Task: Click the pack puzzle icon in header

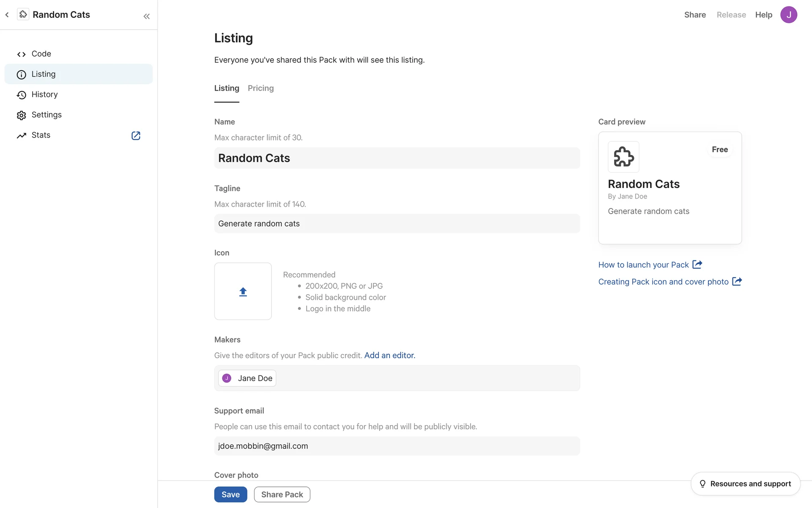Action: pyautogui.click(x=23, y=14)
